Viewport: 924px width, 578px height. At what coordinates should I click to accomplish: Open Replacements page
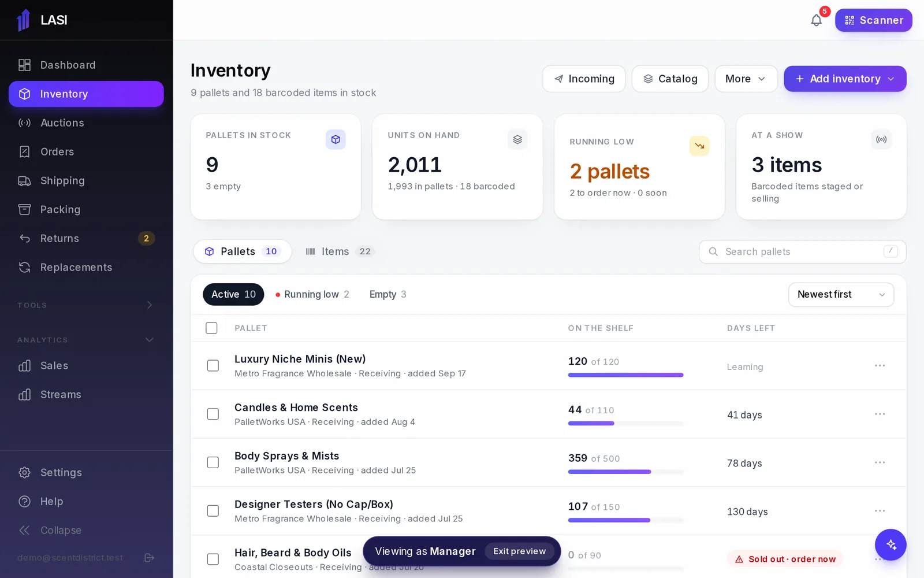click(x=86, y=268)
